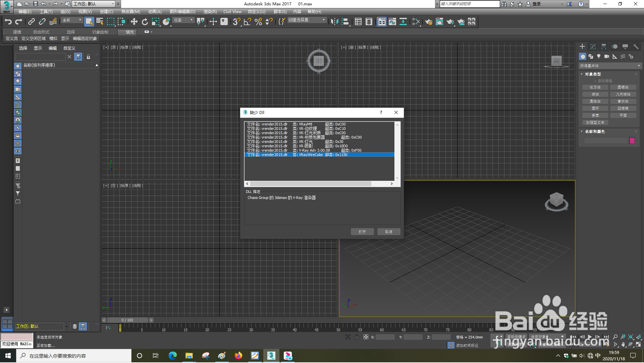Select the Cameras category icon

(607, 56)
